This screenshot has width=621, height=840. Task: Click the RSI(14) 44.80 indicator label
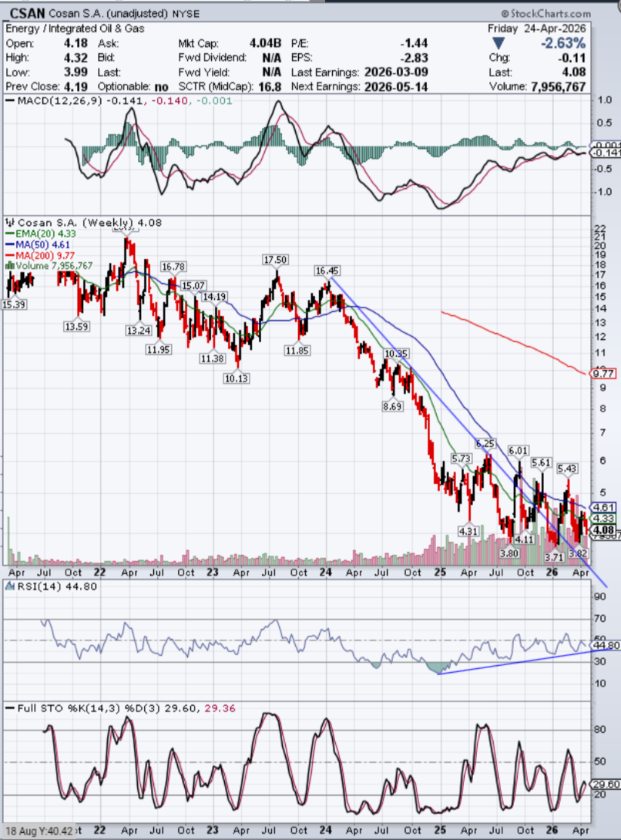pyautogui.click(x=57, y=586)
